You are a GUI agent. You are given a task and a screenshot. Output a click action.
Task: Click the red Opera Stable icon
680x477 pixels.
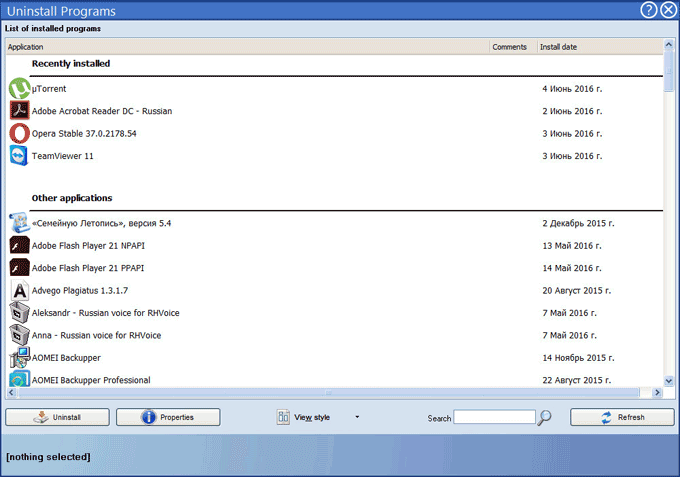(x=20, y=133)
